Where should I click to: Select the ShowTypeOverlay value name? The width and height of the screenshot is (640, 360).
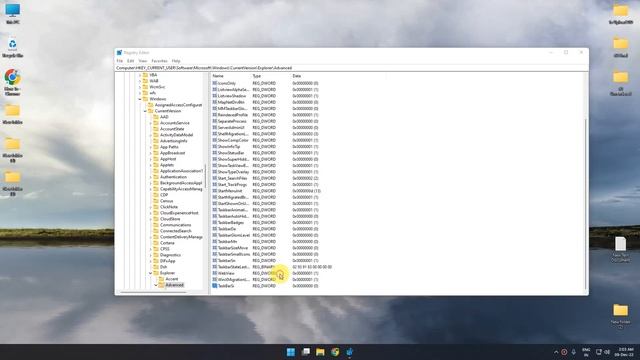[x=233, y=172]
